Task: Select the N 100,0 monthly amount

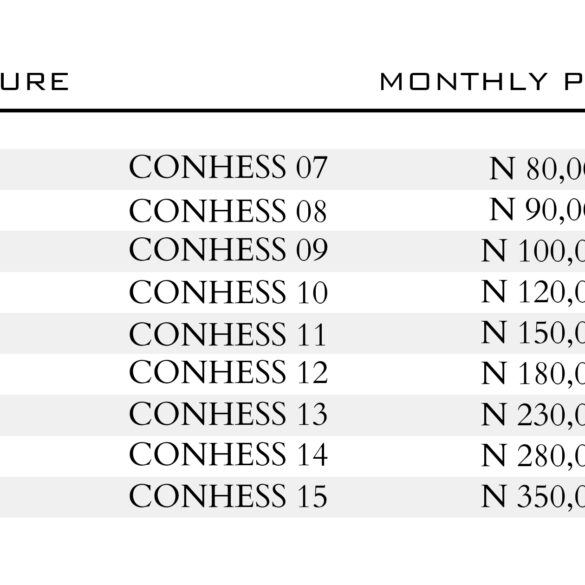Action: tap(533, 251)
